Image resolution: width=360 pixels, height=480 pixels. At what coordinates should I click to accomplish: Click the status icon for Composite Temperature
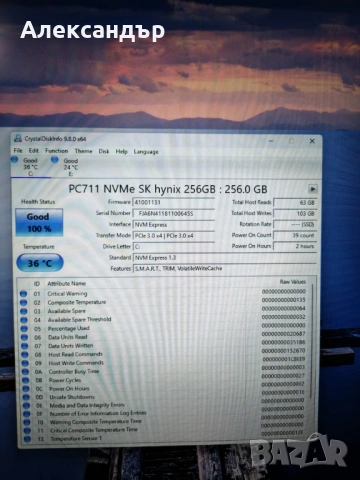pyautogui.click(x=23, y=302)
